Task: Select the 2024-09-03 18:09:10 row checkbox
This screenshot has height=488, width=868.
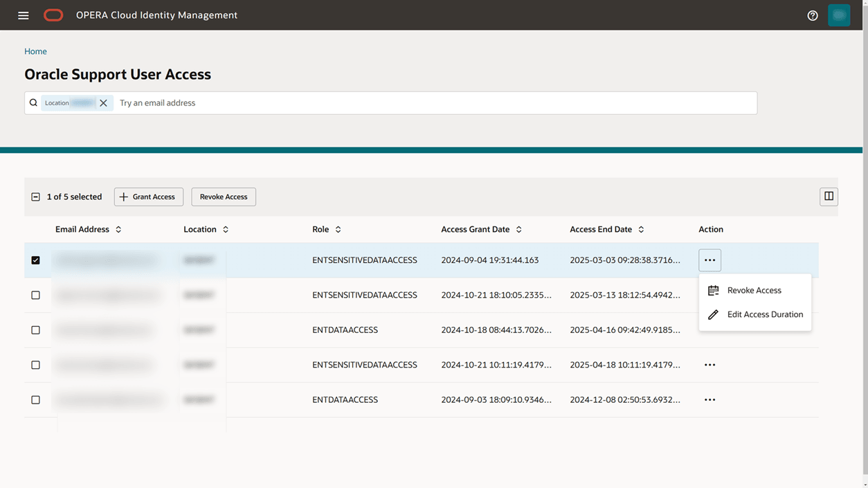Action: 35,399
